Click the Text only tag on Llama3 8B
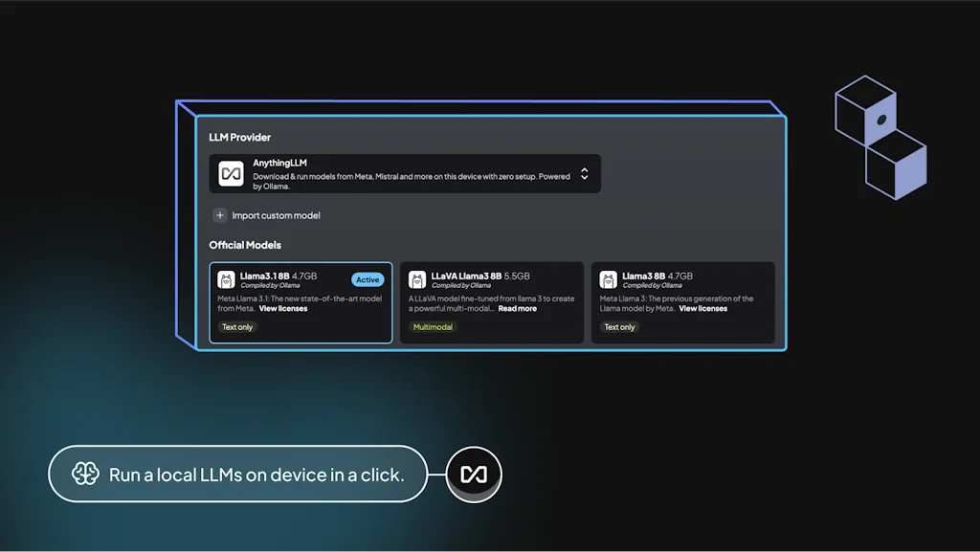 (x=619, y=326)
